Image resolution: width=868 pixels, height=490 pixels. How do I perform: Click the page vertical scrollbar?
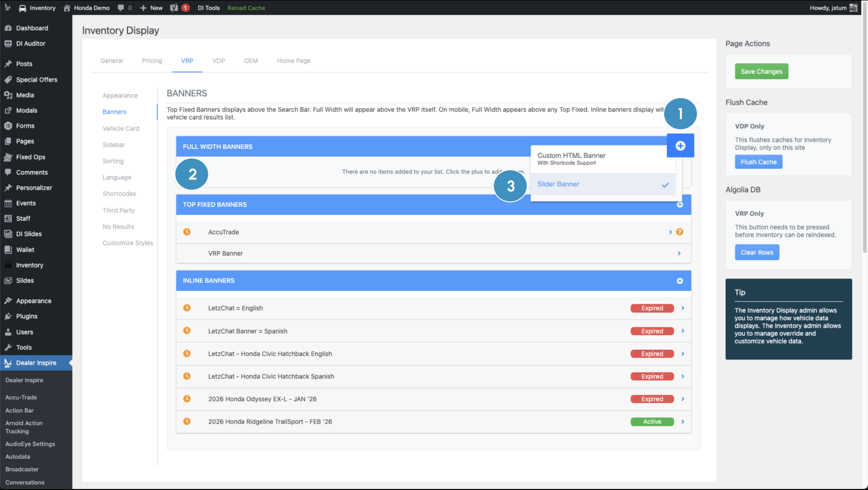click(x=865, y=136)
